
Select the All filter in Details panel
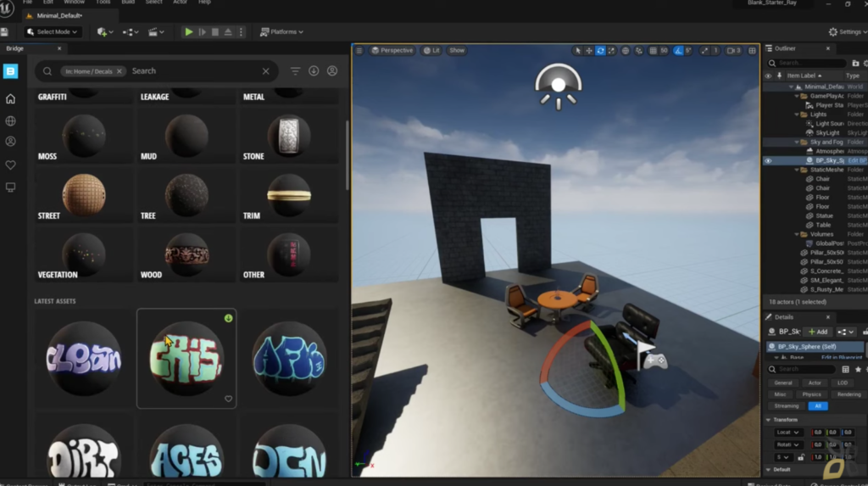pyautogui.click(x=818, y=406)
